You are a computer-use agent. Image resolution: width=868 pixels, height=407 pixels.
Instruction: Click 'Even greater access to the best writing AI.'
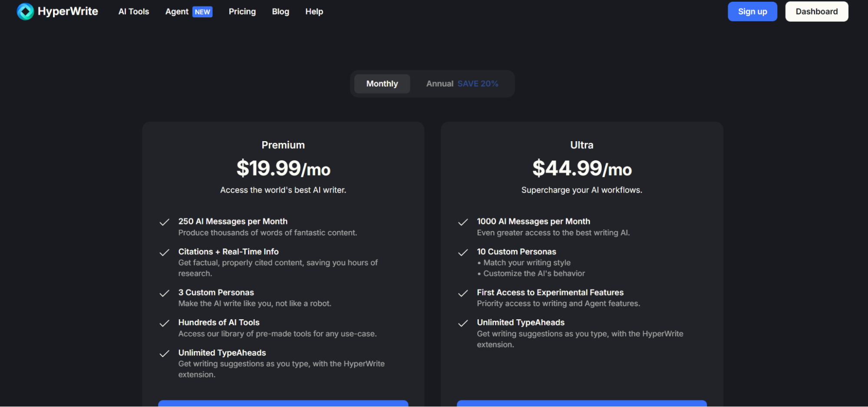[x=553, y=233]
